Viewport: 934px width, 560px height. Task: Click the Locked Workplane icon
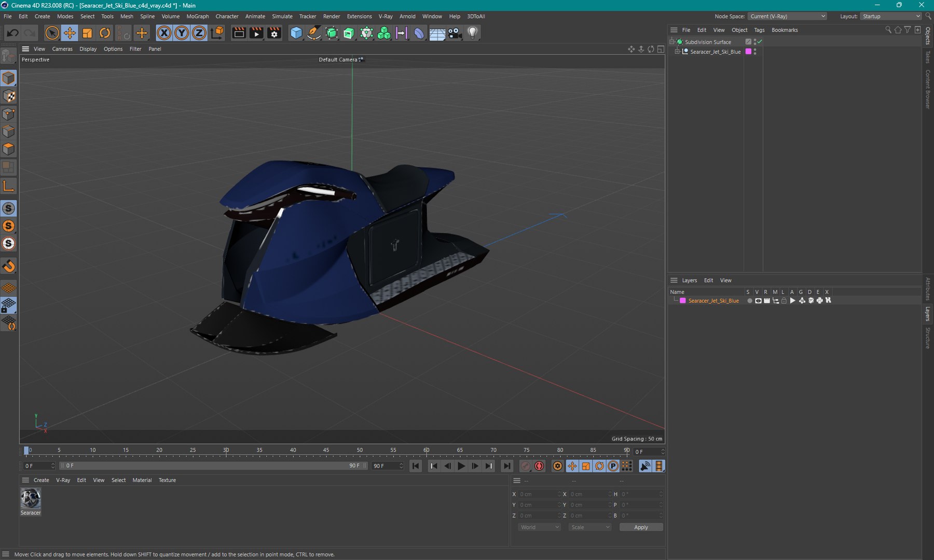tap(9, 305)
